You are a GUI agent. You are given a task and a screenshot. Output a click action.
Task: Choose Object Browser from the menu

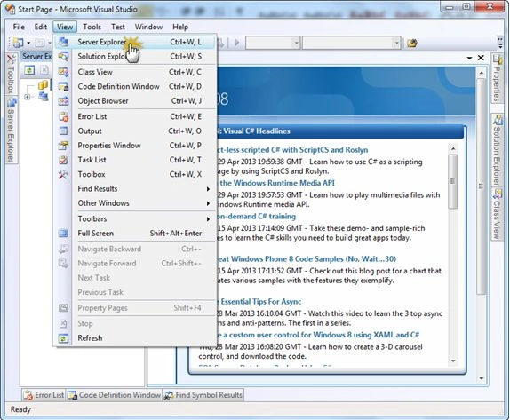click(135, 100)
